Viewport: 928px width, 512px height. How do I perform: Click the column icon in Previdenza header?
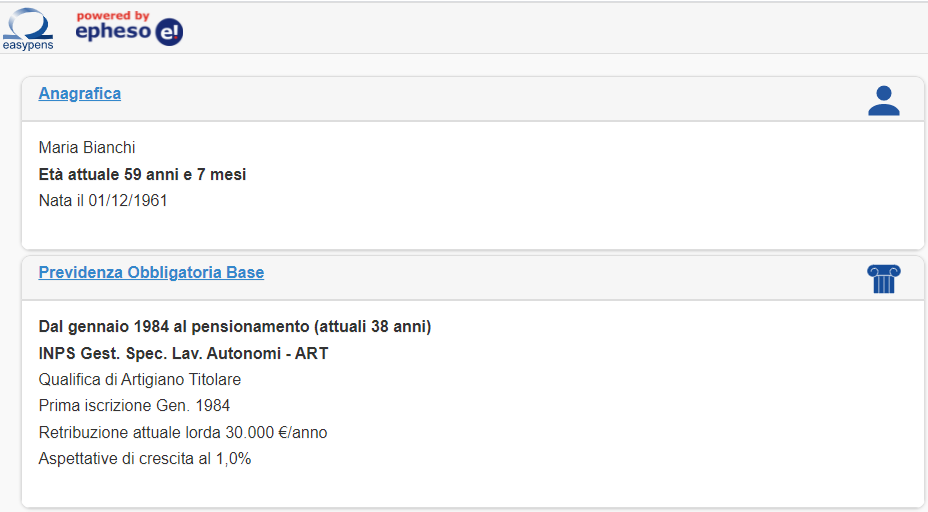point(884,279)
